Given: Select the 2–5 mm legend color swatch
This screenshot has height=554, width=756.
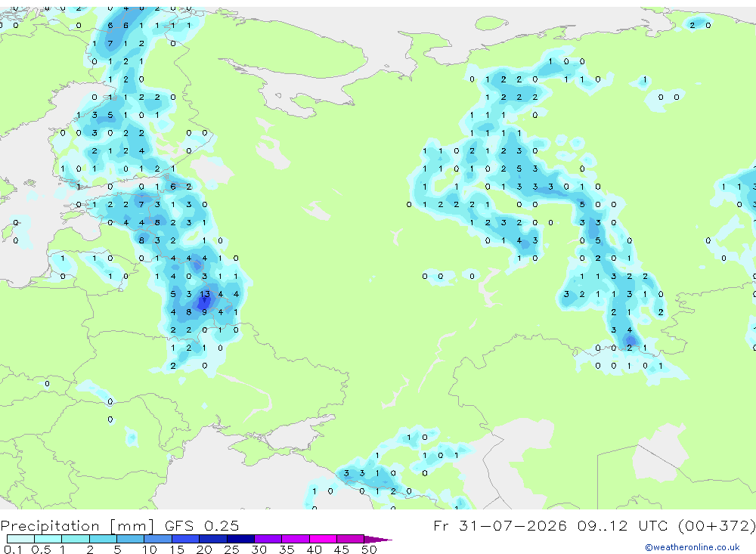Looking at the screenshot, I should tap(103, 539).
